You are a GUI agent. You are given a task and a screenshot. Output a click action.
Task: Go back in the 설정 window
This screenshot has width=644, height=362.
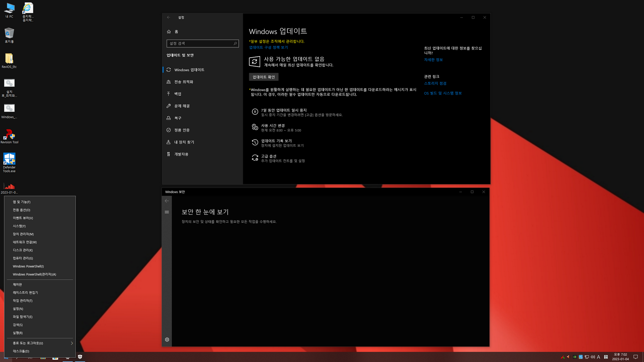(168, 17)
